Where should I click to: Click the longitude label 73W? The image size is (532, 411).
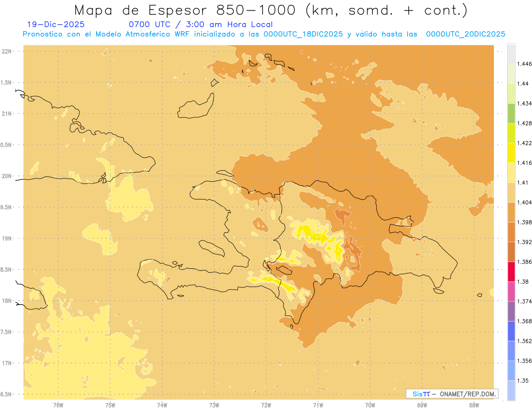coord(214,405)
